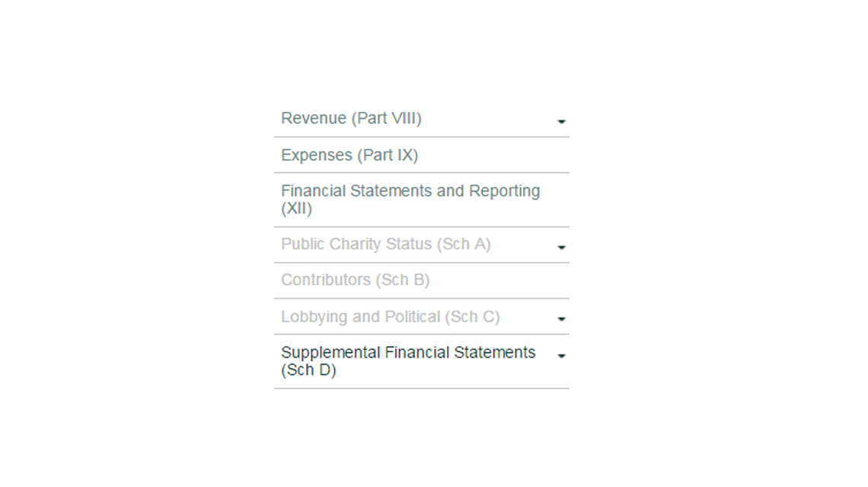The image size is (868, 487).
Task: Click the "(XII)" line of Financial Statements
Action: click(296, 208)
